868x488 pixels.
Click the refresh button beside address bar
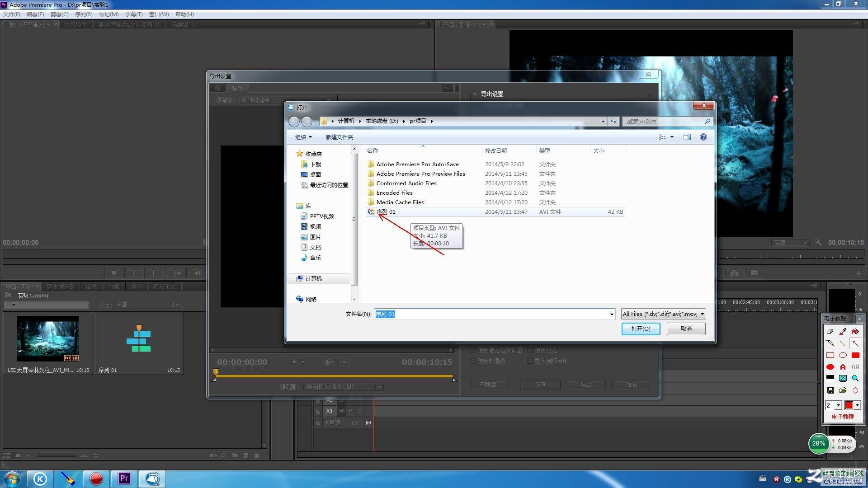(x=613, y=121)
